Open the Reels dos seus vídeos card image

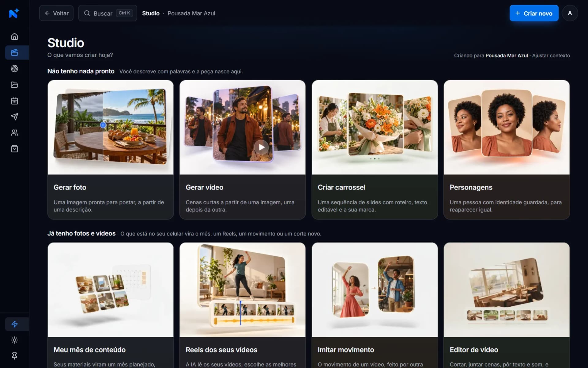(x=243, y=290)
